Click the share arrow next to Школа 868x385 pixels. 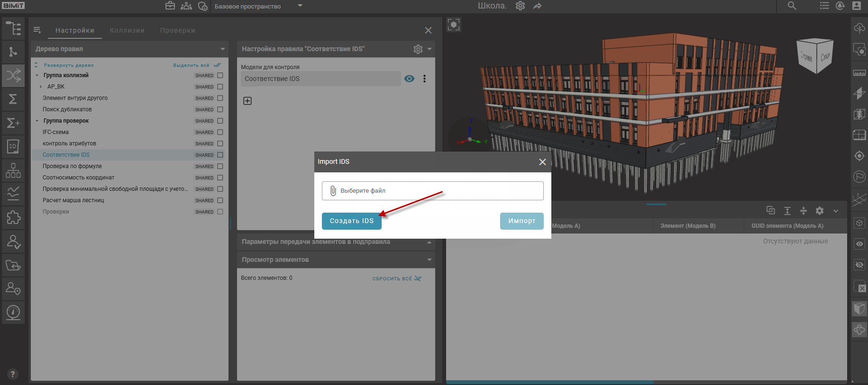pos(537,6)
